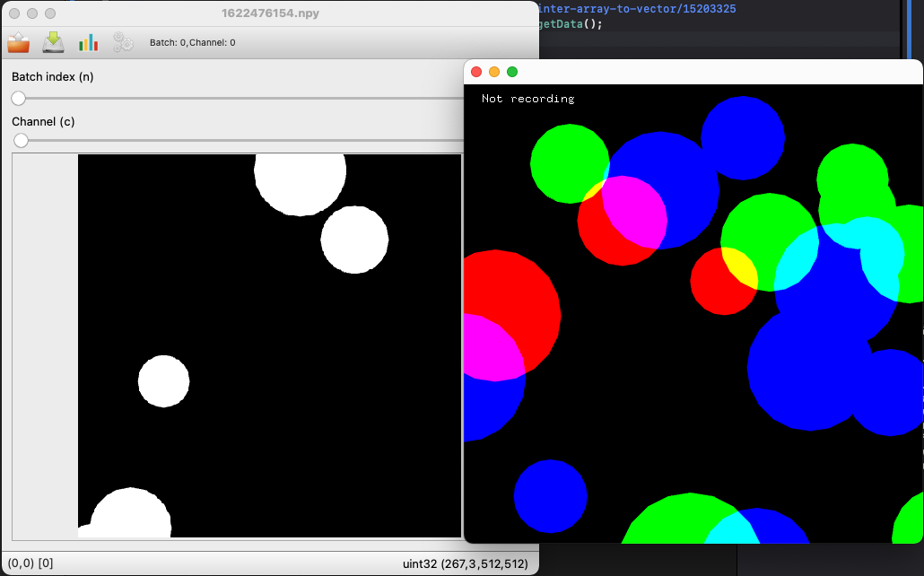924x576 pixels.
Task: Close the npy viewer window
Action: pos(14,13)
